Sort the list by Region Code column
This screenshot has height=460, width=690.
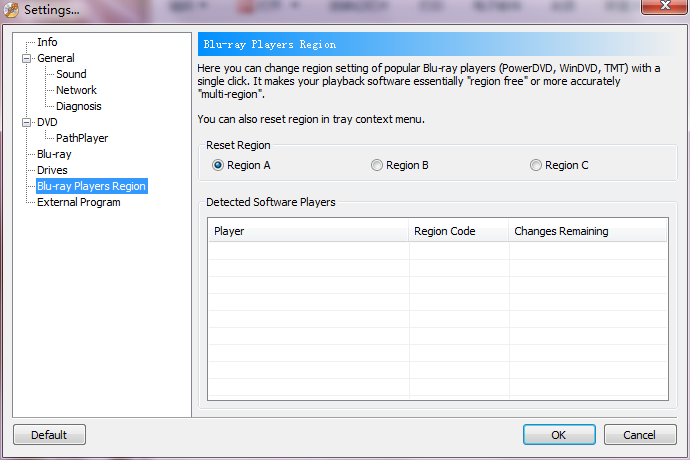(459, 231)
